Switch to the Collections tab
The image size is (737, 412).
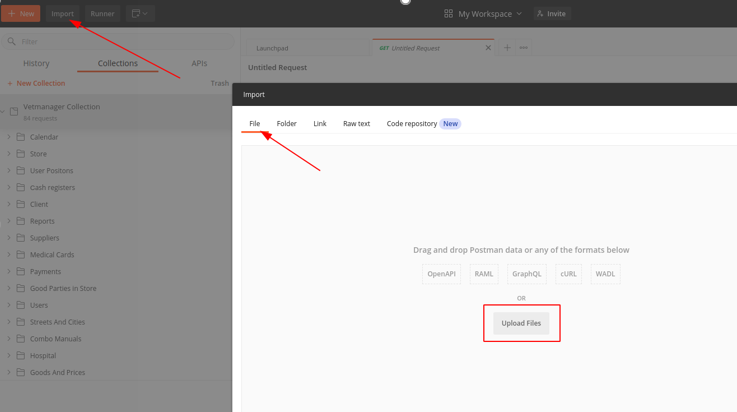click(118, 63)
